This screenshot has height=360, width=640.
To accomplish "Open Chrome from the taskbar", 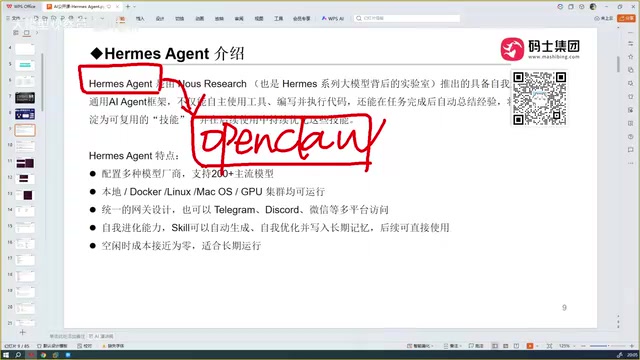I will (43, 355).
